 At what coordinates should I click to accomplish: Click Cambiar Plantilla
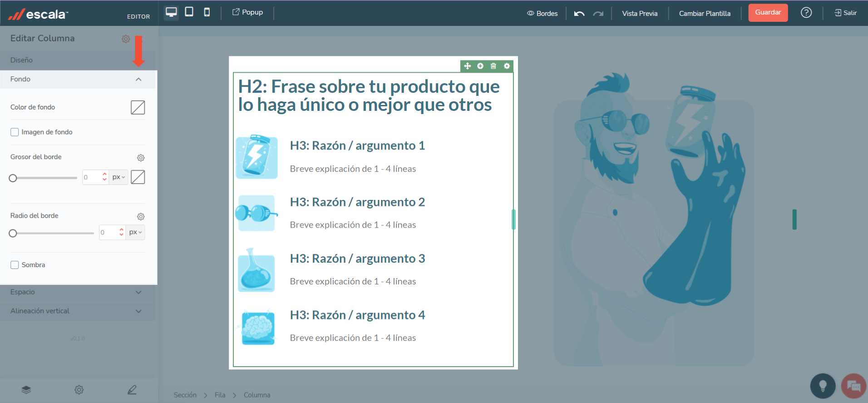[x=705, y=13]
